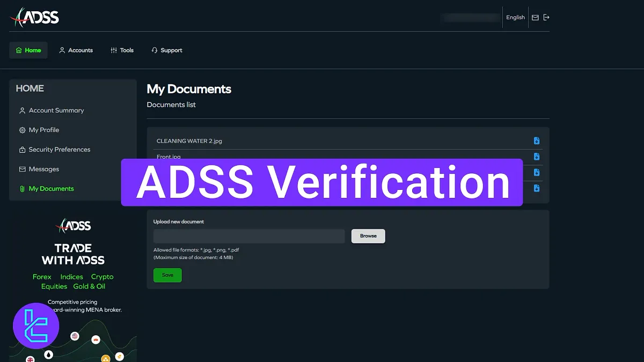Click the sliders icon next to Tools
The height and width of the screenshot is (362, 644).
[x=113, y=50]
